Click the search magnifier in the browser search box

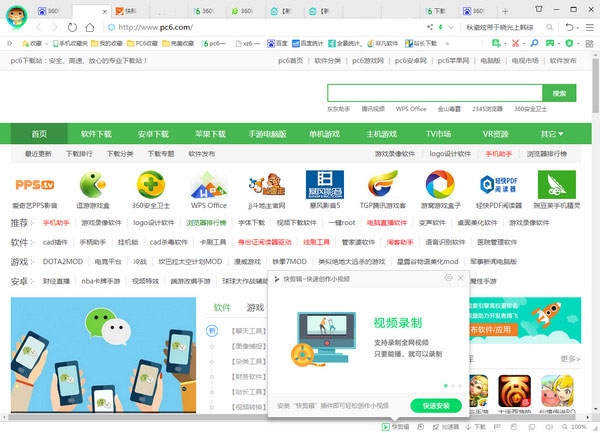pos(549,27)
